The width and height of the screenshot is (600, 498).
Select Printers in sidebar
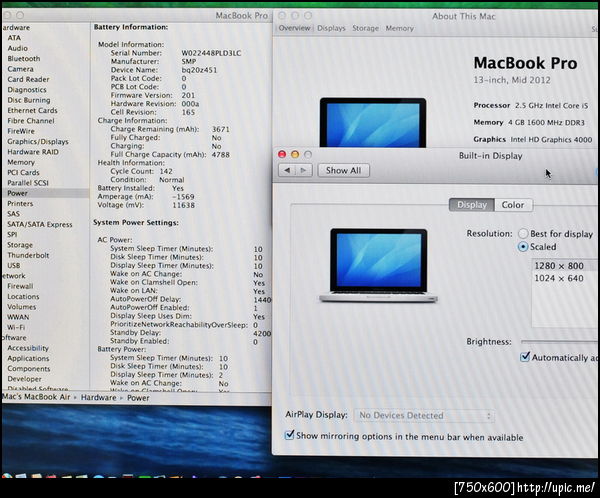[20, 204]
